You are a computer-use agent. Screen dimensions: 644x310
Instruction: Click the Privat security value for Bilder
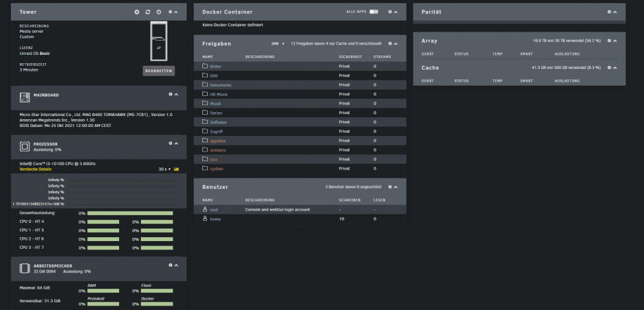click(344, 66)
